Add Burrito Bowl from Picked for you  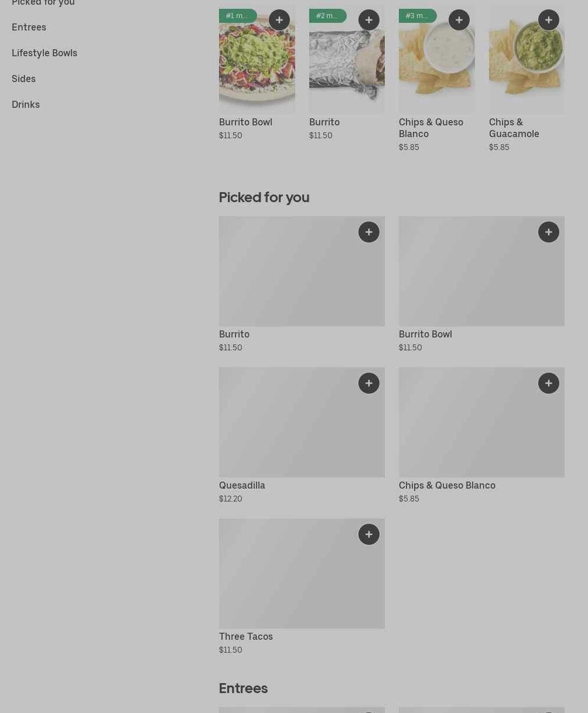549,232
